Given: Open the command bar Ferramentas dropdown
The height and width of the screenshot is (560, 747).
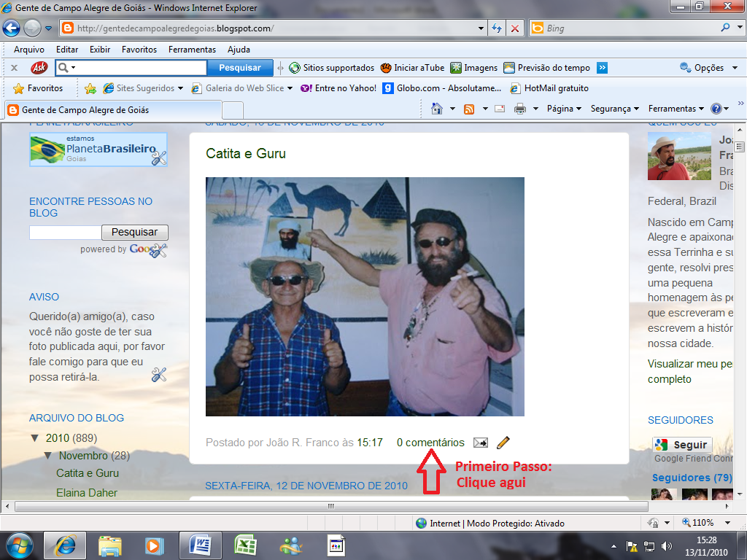Looking at the screenshot, I should click(x=676, y=109).
